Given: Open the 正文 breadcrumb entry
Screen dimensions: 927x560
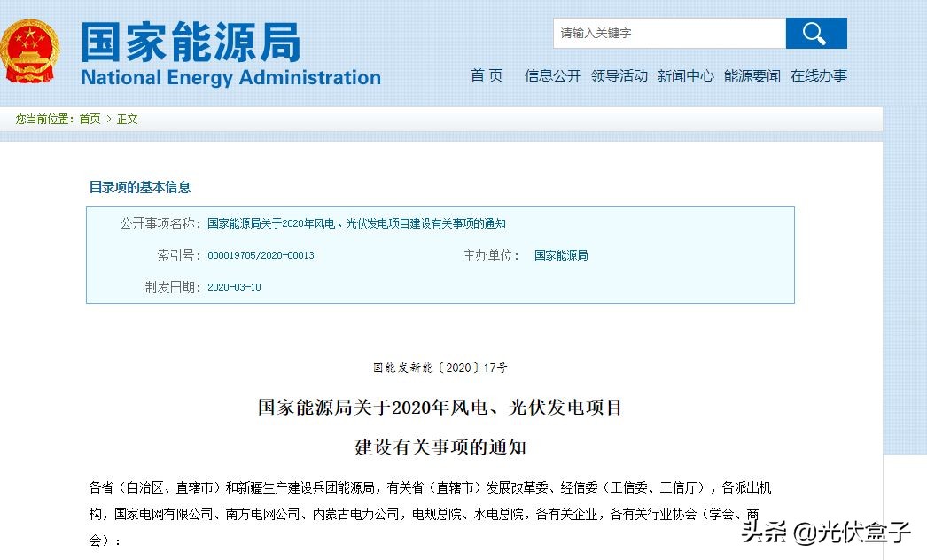Looking at the screenshot, I should click(127, 118).
